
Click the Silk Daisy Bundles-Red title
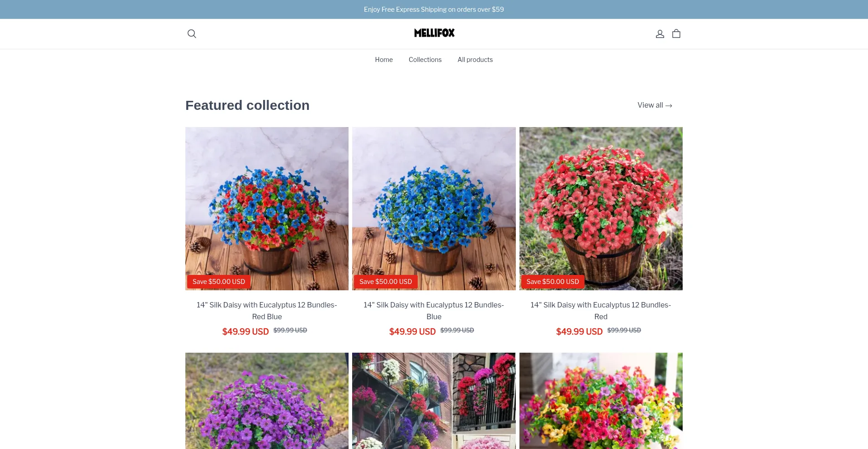tap(601, 311)
